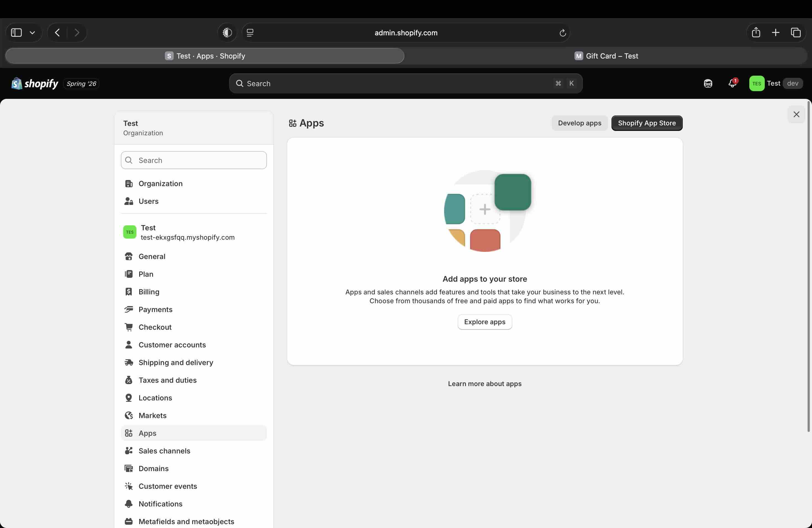Click the admin.shopify.com address bar
This screenshot has width=812, height=528.
pos(406,33)
